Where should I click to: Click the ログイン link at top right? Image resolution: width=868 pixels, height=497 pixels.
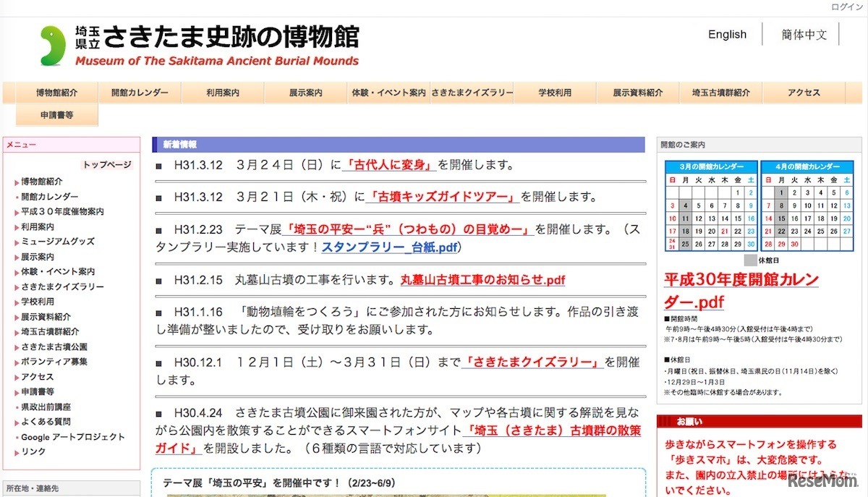[846, 7]
